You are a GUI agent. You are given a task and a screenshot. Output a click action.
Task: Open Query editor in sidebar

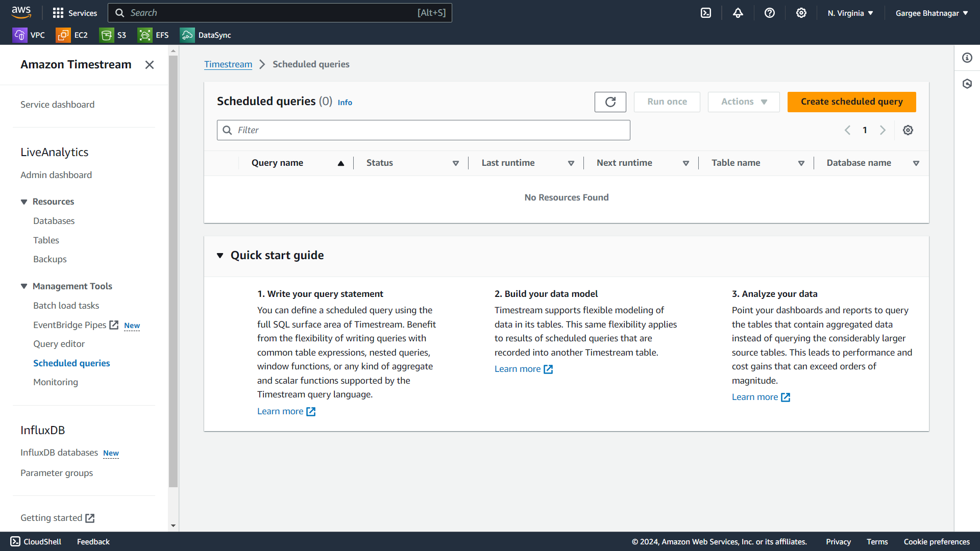[59, 344]
